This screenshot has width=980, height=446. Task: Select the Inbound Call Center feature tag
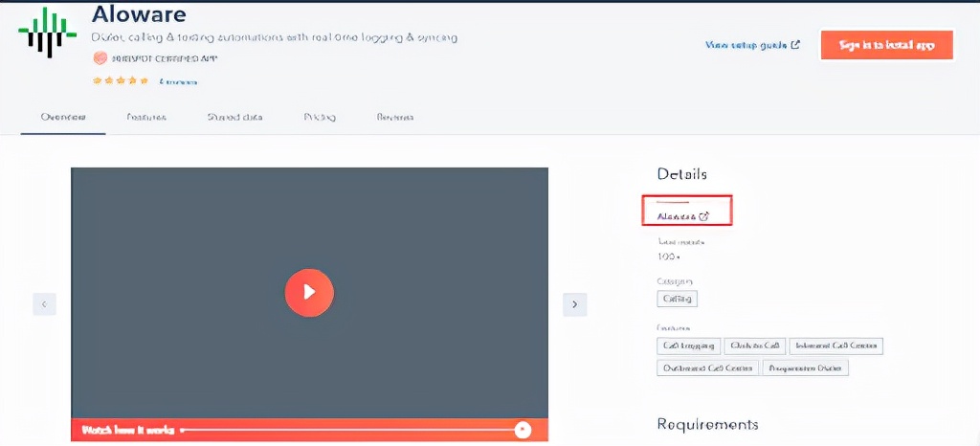pos(835,346)
